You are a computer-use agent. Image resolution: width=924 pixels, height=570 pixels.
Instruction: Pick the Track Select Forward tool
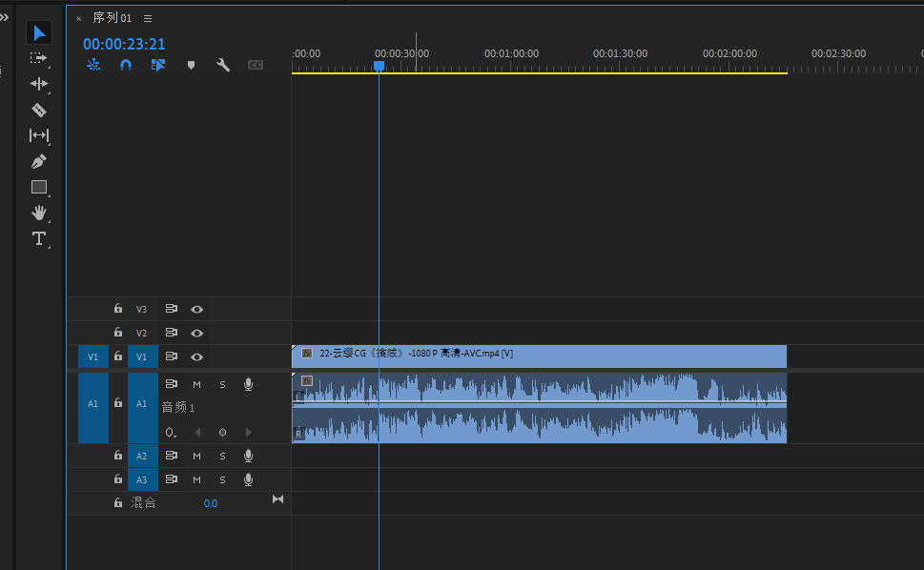point(39,58)
